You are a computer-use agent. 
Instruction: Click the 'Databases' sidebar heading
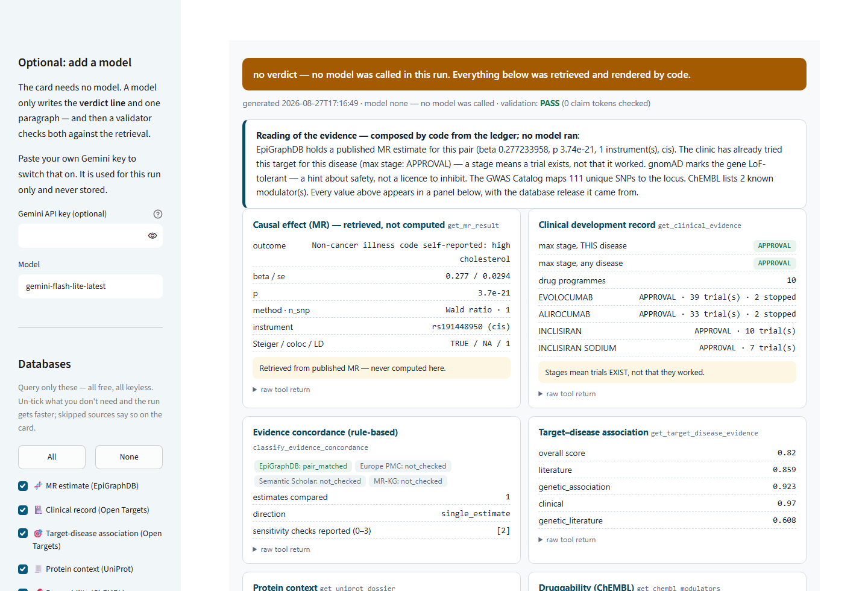pyautogui.click(x=45, y=364)
